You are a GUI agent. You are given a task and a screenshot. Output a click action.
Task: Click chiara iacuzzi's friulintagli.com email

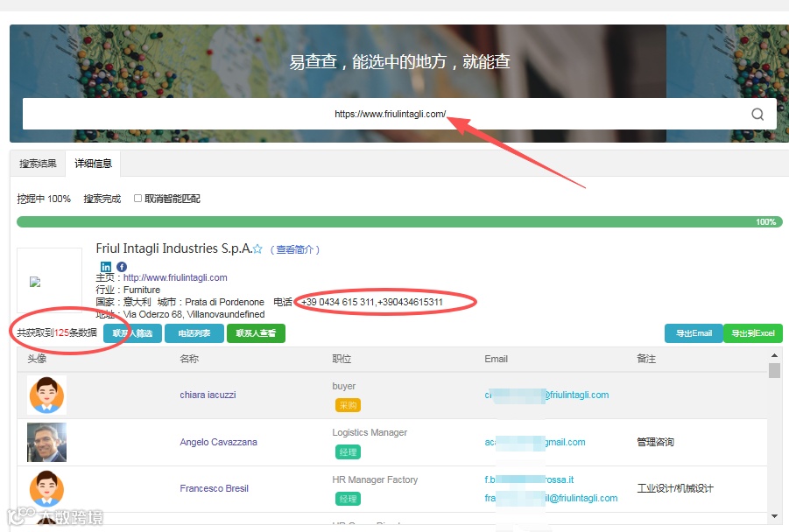point(546,395)
